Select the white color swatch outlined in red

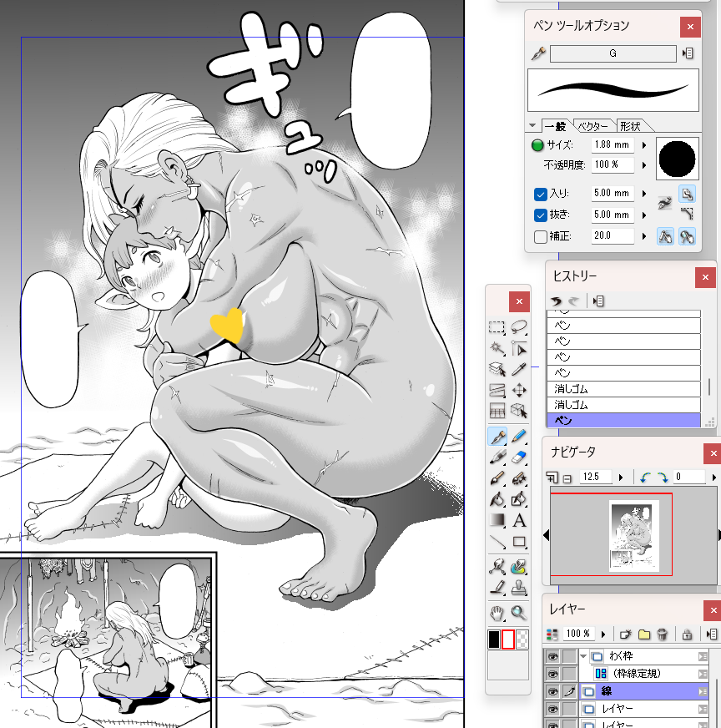[x=508, y=640]
